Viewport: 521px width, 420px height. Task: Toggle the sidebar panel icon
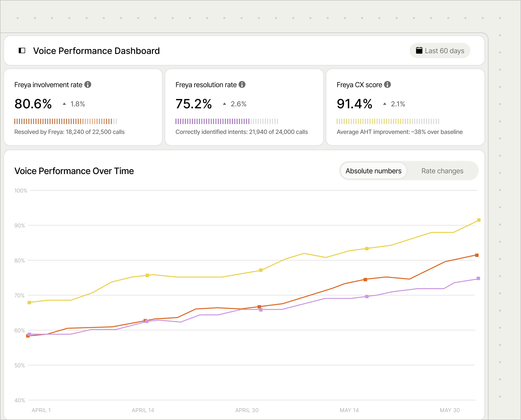(x=22, y=51)
